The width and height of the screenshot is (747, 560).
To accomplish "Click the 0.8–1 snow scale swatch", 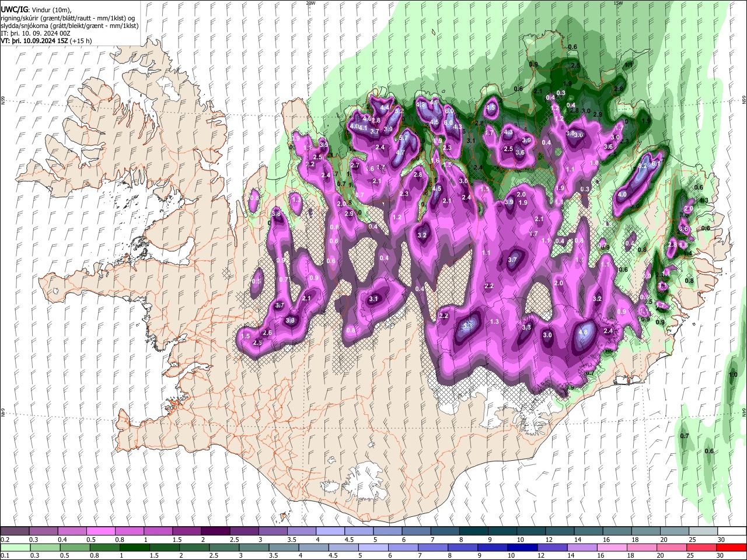I will coord(129,531).
